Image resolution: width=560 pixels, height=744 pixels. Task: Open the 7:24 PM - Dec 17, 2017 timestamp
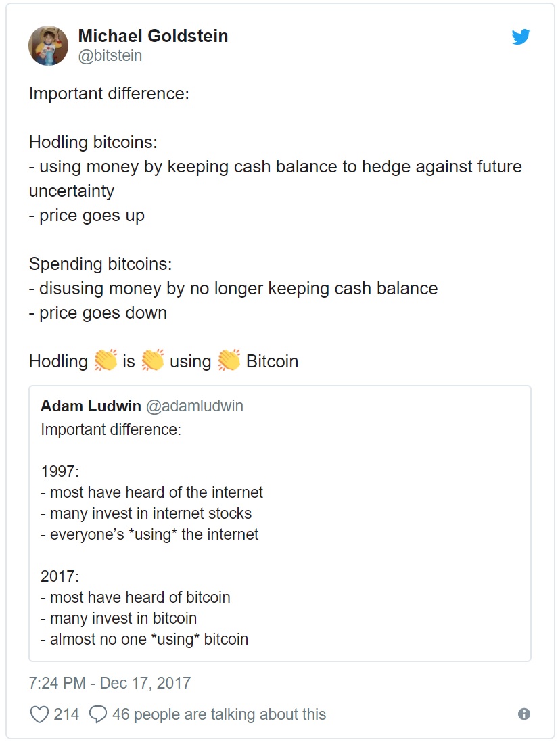[x=110, y=683]
